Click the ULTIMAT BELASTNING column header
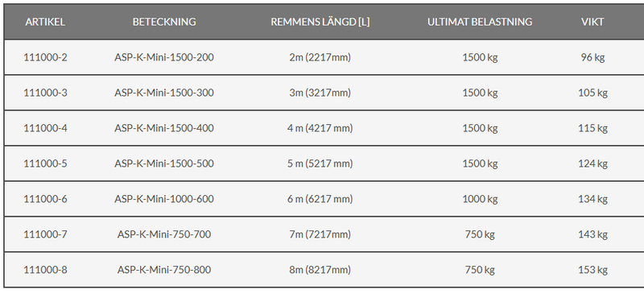The height and width of the screenshot is (294, 644). [480, 22]
